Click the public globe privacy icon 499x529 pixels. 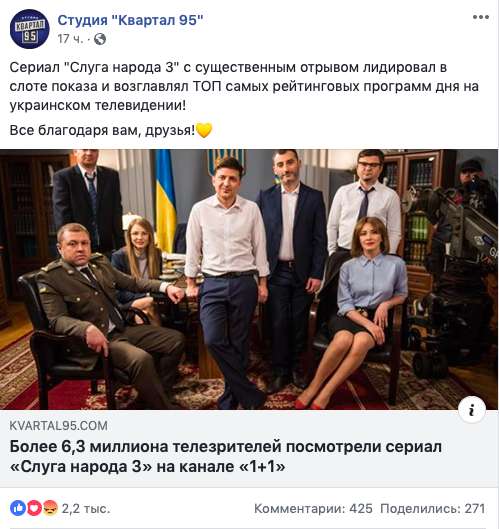(100, 39)
